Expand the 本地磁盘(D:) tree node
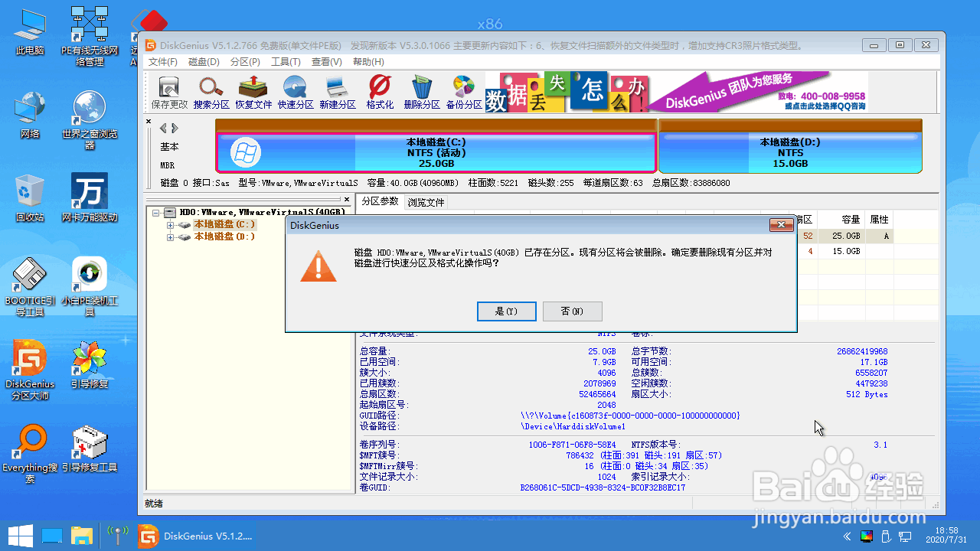The height and width of the screenshot is (551, 980). (x=170, y=237)
